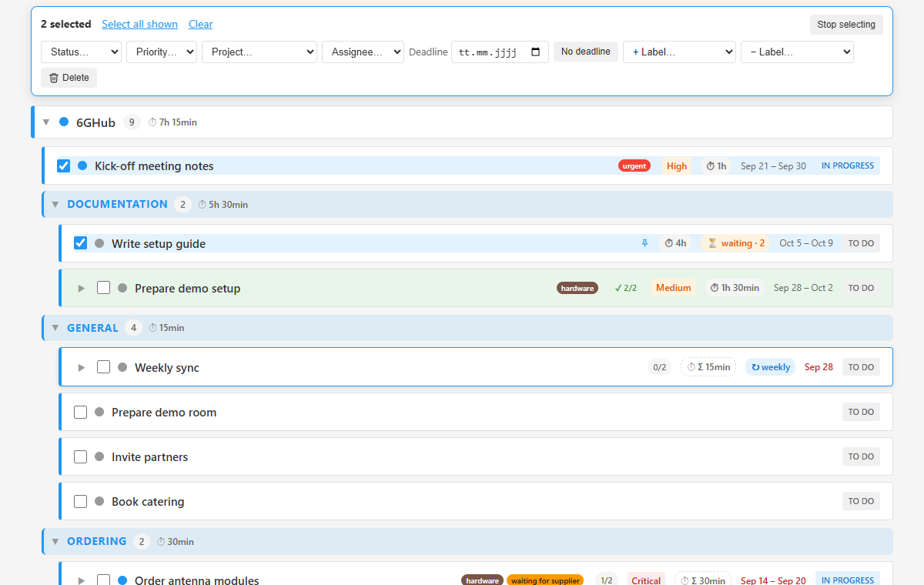Click the Select all shown link
This screenshot has height=585, width=924.
click(x=139, y=25)
